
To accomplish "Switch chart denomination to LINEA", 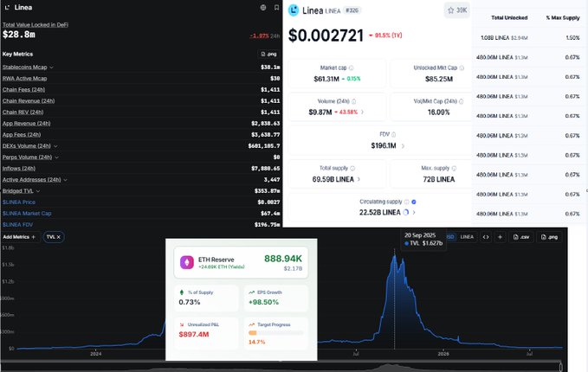I will [x=467, y=237].
